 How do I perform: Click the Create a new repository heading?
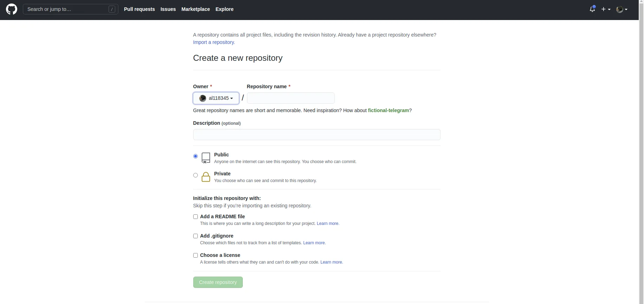[x=238, y=58]
